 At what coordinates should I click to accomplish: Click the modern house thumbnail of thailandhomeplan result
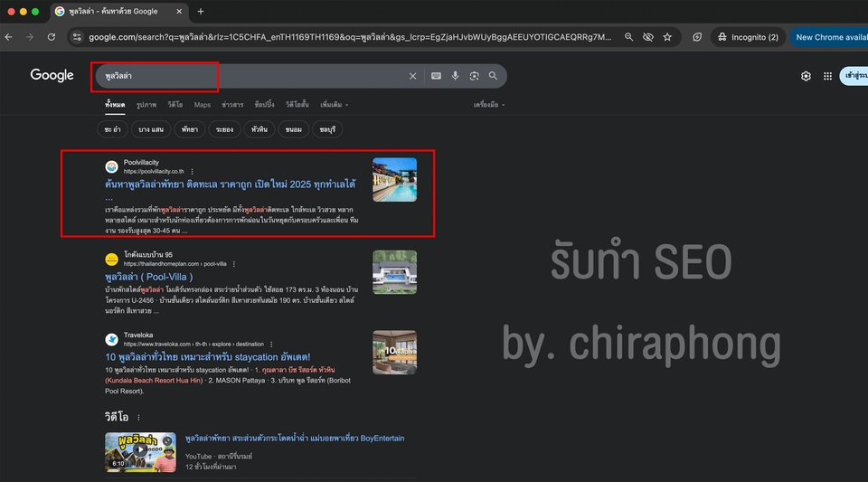click(x=395, y=272)
